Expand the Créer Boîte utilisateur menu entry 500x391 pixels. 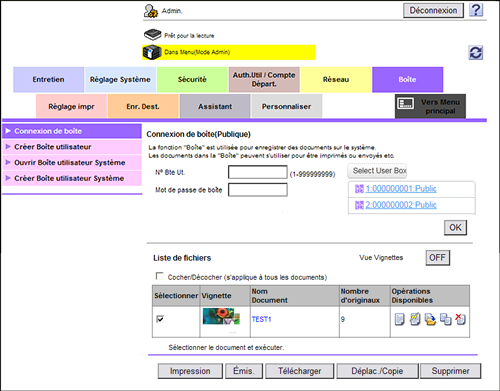72,147
